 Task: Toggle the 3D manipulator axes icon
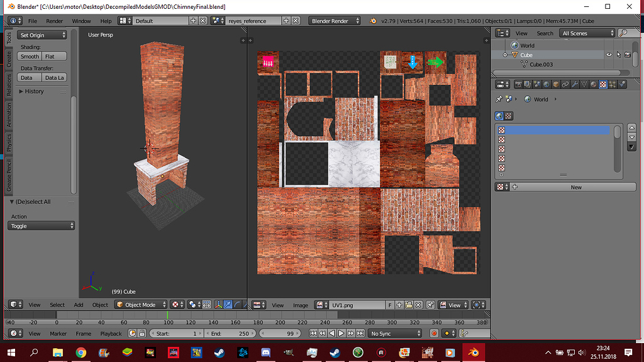click(x=218, y=305)
